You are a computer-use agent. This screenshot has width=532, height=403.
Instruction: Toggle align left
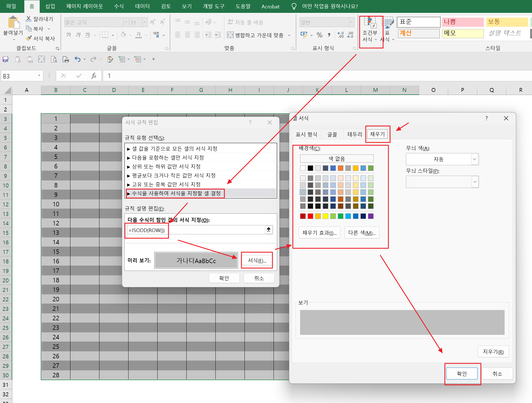(178, 35)
